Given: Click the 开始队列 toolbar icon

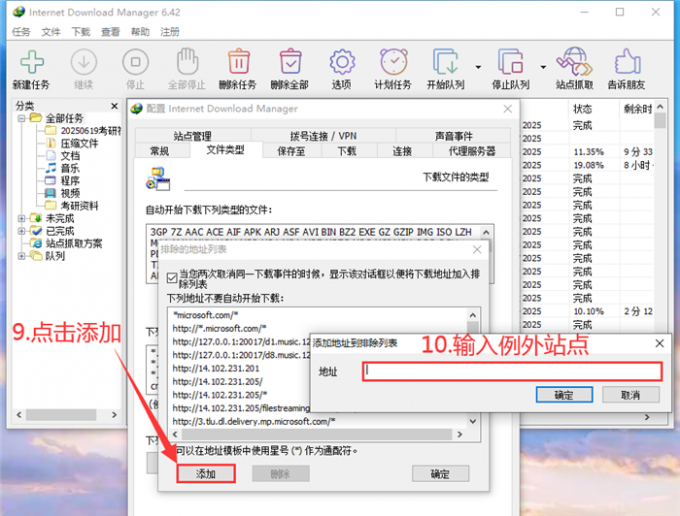Looking at the screenshot, I should [x=445, y=62].
